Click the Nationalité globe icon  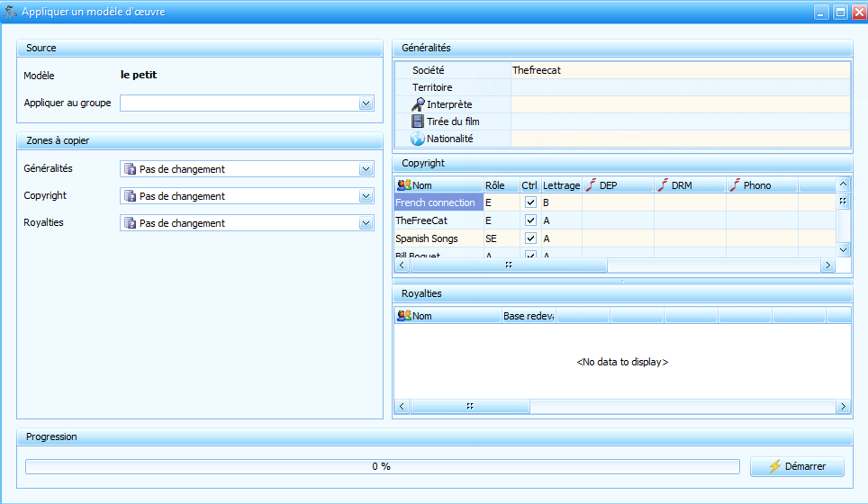point(418,139)
